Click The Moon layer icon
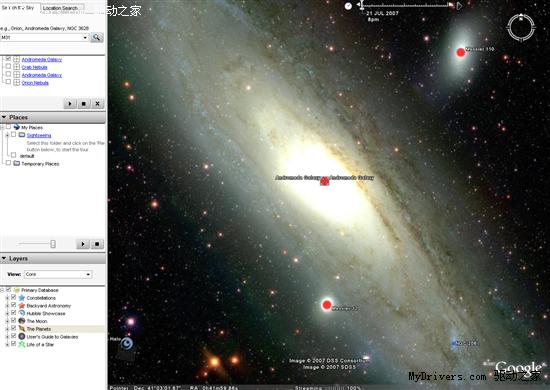The width and height of the screenshot is (550, 390). 22,321
